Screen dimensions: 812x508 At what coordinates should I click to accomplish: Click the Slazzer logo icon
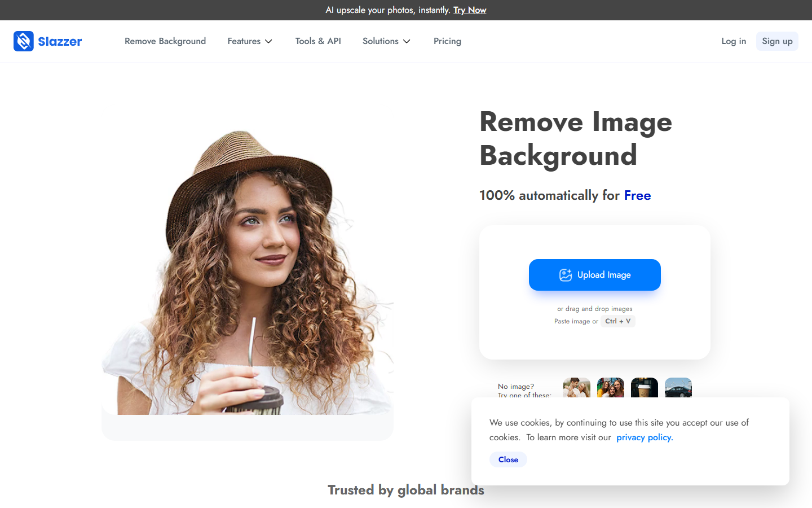pos(24,41)
